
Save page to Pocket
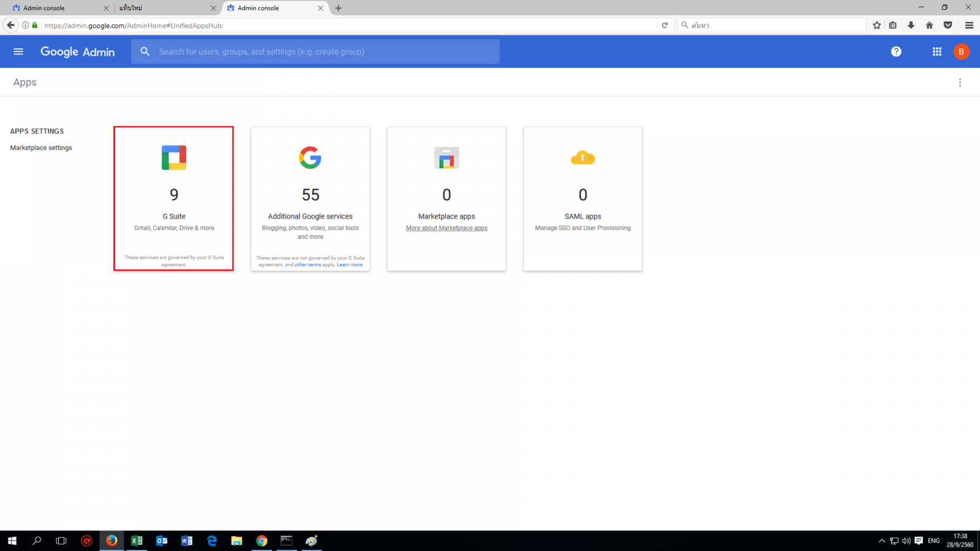[948, 25]
